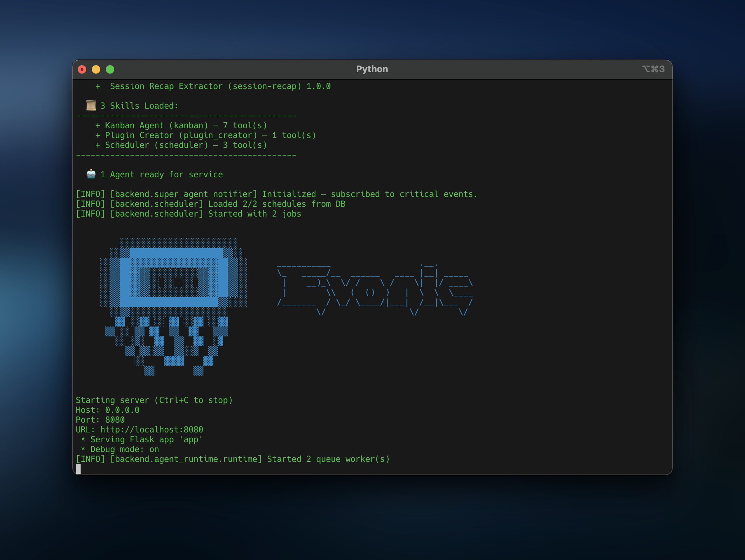Click the scroll emoji beside Skills Loaded
The height and width of the screenshot is (560, 745).
click(91, 105)
